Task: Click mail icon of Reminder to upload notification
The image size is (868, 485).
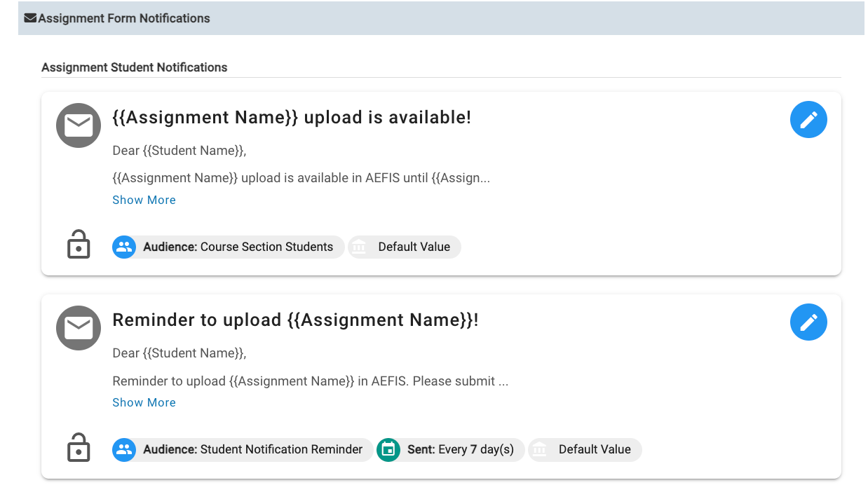Action: tap(79, 328)
